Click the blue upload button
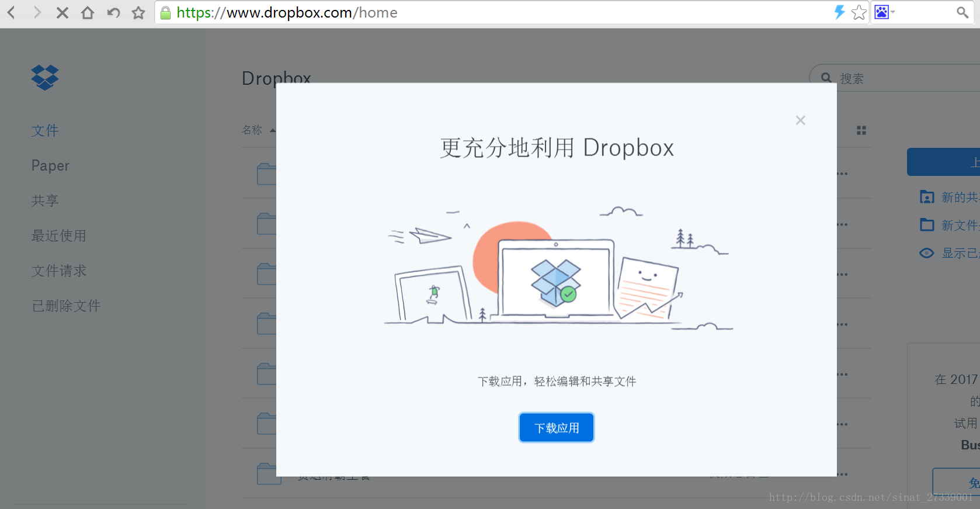The image size is (980, 509). point(943,162)
